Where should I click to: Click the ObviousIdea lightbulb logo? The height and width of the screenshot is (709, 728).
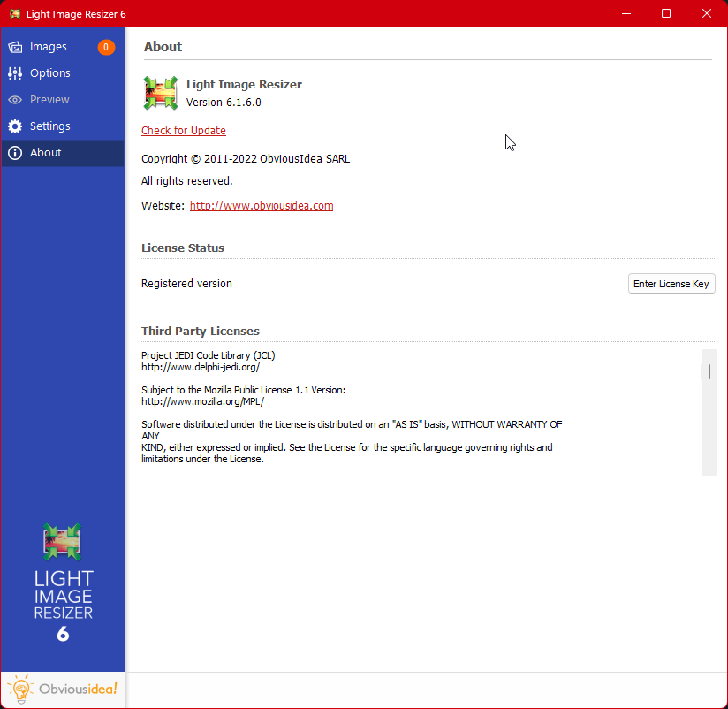62,689
